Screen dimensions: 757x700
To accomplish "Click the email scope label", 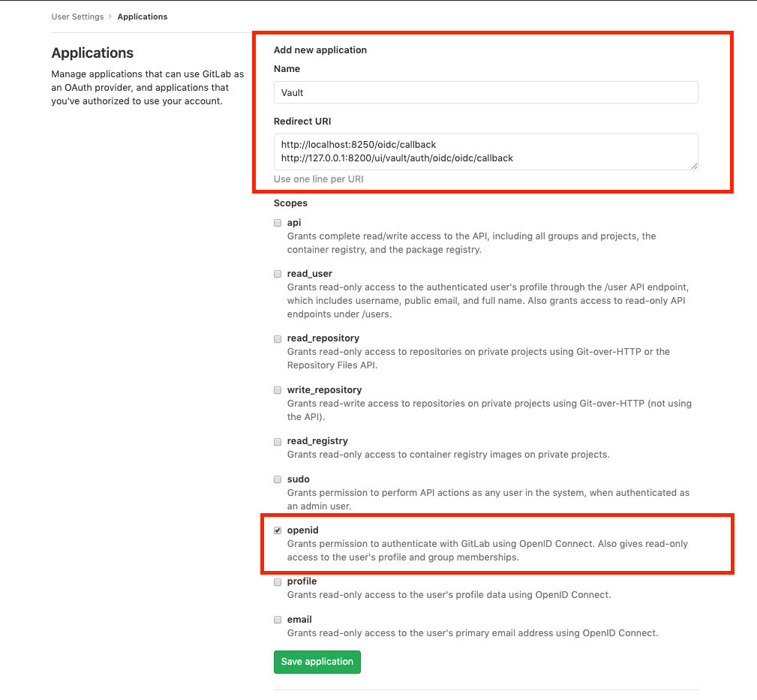I will (x=299, y=619).
